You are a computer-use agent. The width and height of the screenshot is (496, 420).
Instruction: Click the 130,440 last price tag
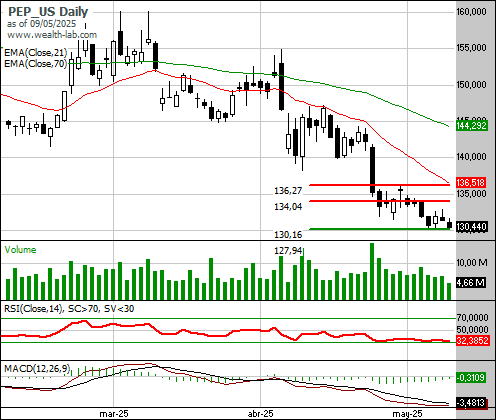(x=471, y=227)
